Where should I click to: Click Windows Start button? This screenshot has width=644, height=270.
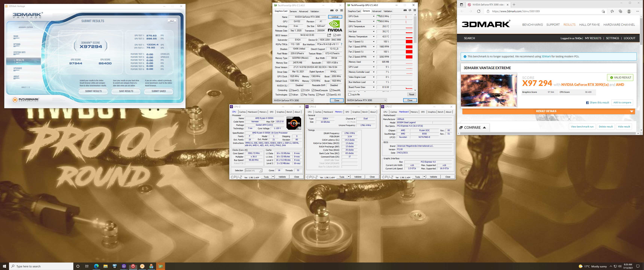4,266
